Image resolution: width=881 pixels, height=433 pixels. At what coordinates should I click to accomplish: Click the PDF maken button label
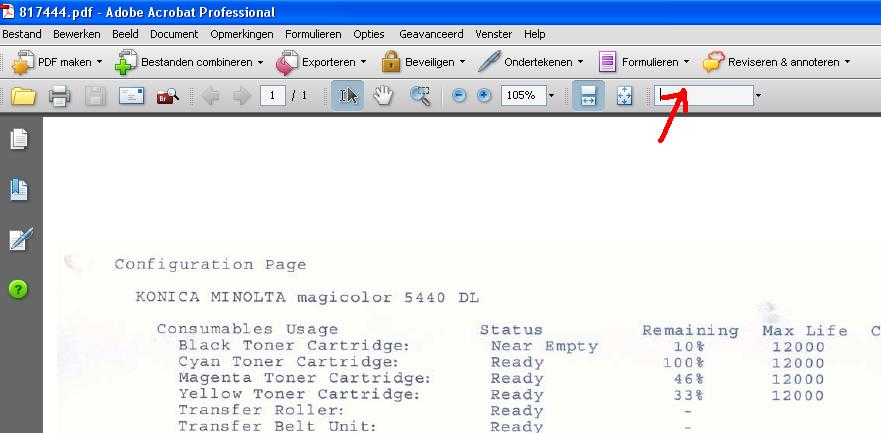(65, 62)
